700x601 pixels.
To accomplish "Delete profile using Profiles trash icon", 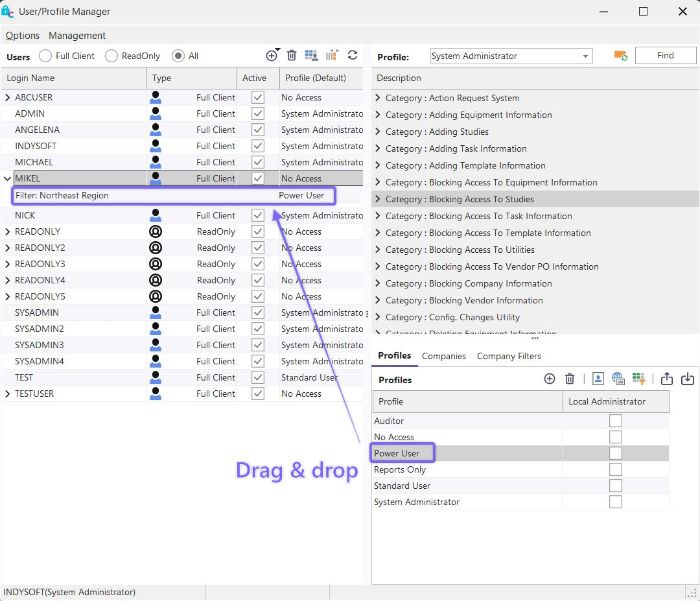I will (x=570, y=379).
